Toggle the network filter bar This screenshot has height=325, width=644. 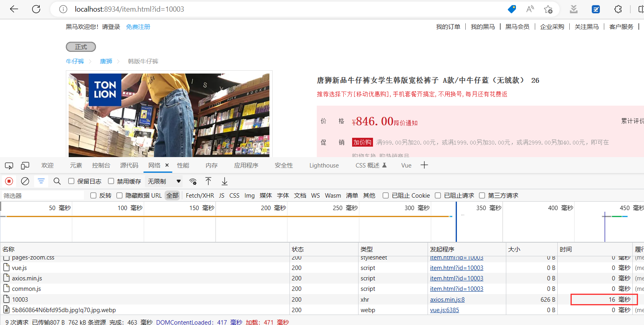[41, 181]
